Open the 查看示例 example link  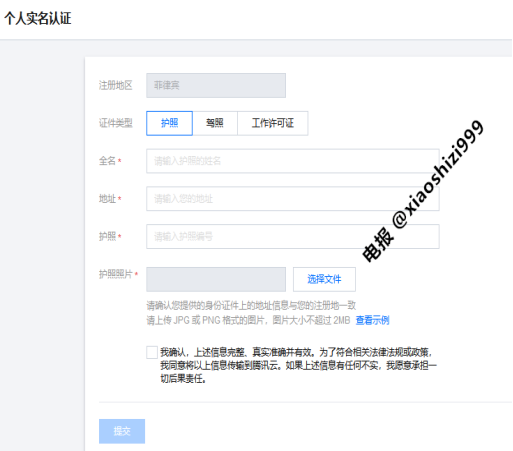pos(372,320)
